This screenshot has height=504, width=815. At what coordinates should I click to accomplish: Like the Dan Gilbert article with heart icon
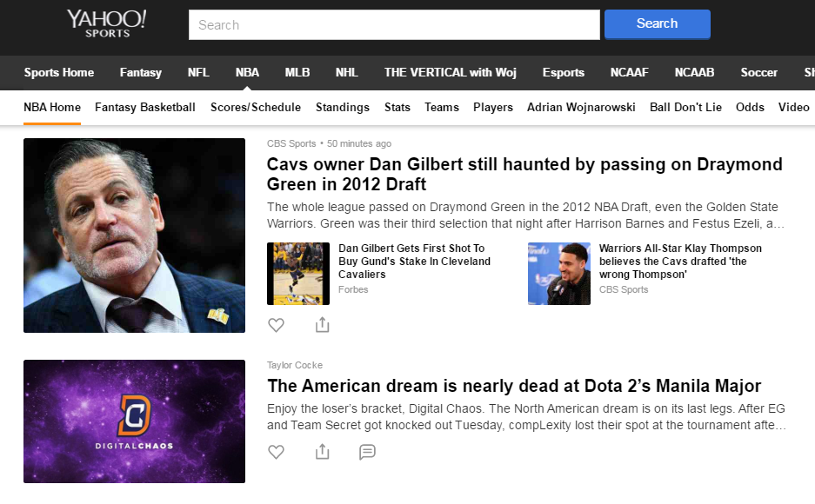tap(276, 325)
